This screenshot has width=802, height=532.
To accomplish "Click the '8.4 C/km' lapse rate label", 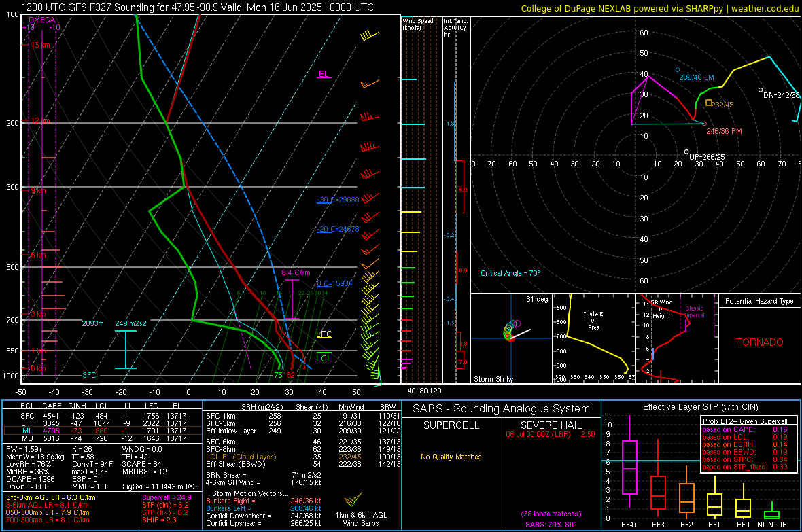I will pos(296,272).
